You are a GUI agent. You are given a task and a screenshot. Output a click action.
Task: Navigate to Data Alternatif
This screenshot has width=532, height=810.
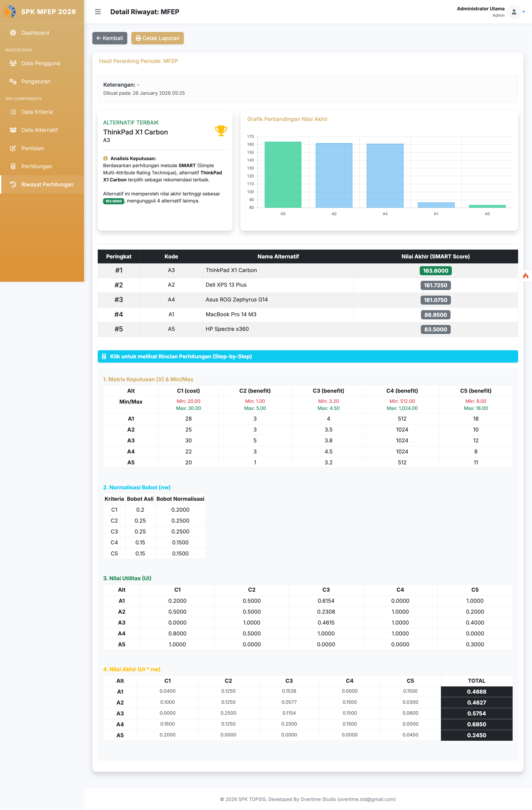pos(42,130)
